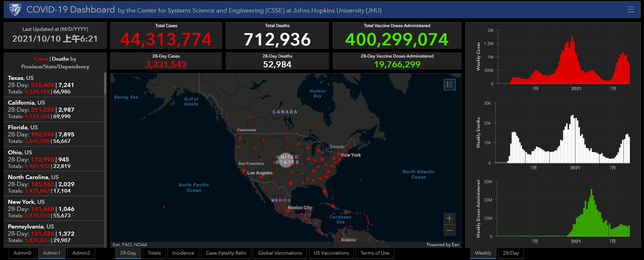Screen dimensions: 644x260
Task: Select the Weekly charts tab
Action: pyautogui.click(x=483, y=253)
